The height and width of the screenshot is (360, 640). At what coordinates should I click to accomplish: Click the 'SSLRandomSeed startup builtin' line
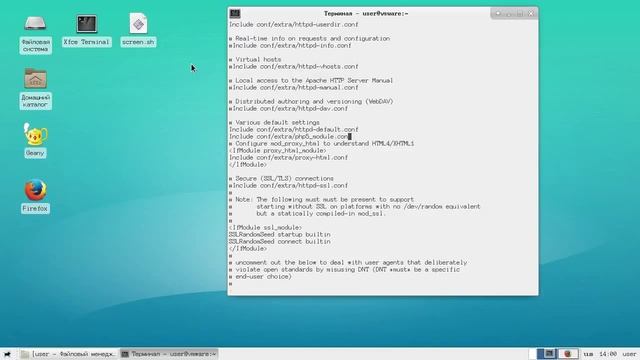(x=280, y=235)
